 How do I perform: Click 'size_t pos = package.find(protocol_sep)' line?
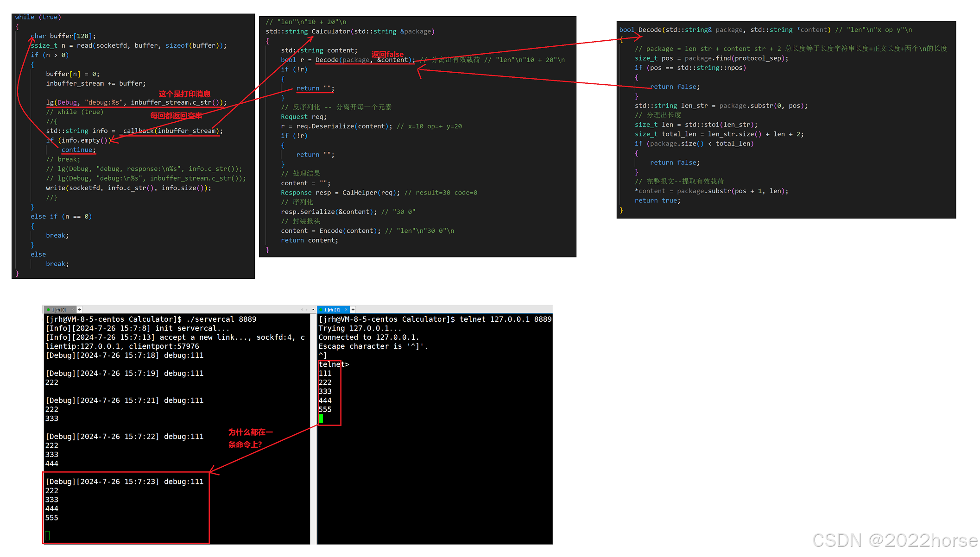click(712, 58)
